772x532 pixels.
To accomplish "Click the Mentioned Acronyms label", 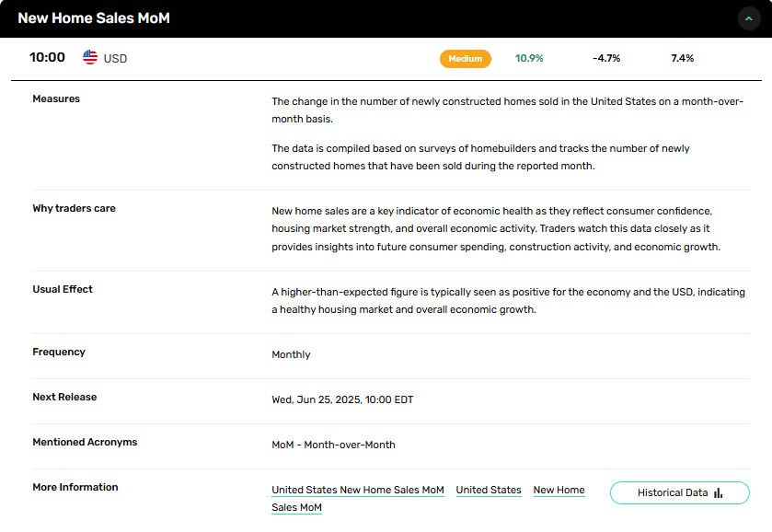I will (85, 442).
